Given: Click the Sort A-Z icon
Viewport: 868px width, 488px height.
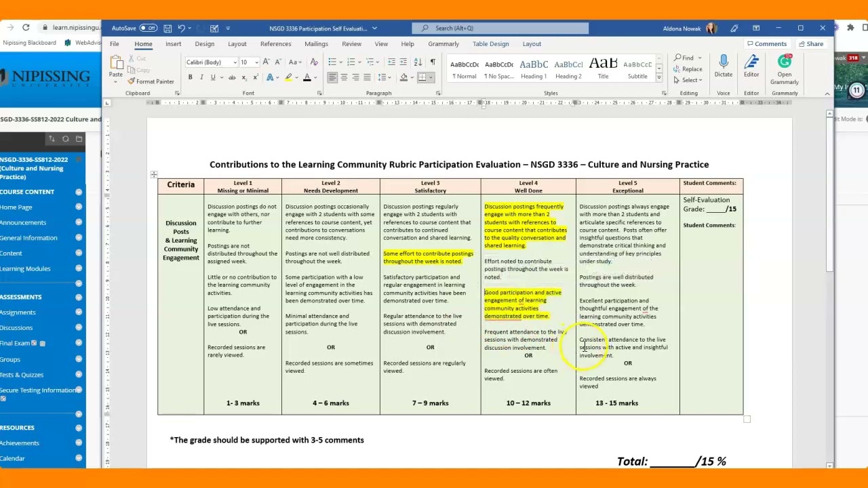Looking at the screenshot, I should click(x=419, y=62).
